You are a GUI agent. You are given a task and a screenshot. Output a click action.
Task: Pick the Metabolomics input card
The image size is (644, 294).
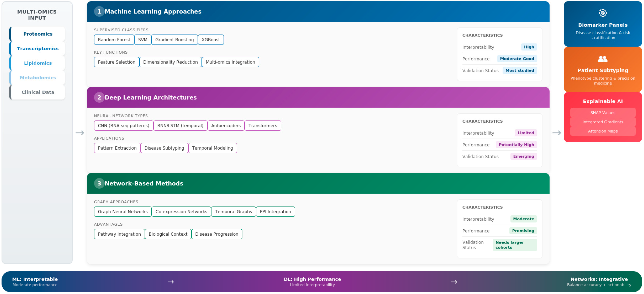click(37, 78)
